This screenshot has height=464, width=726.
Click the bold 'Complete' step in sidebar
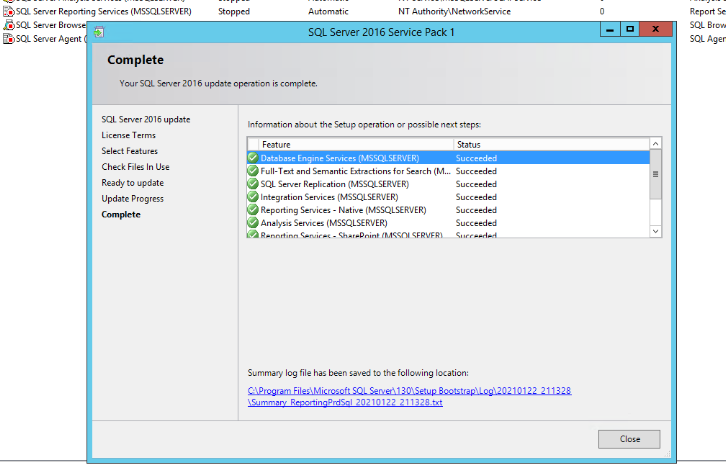pos(121,214)
